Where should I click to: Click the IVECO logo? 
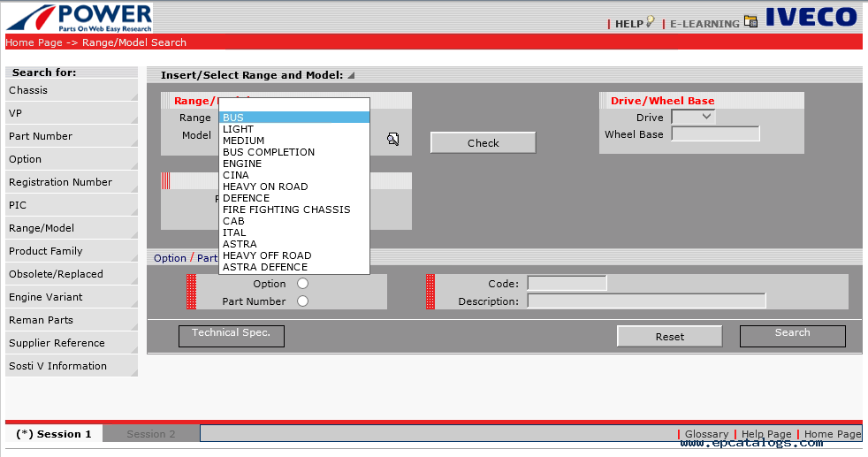pyautogui.click(x=811, y=17)
